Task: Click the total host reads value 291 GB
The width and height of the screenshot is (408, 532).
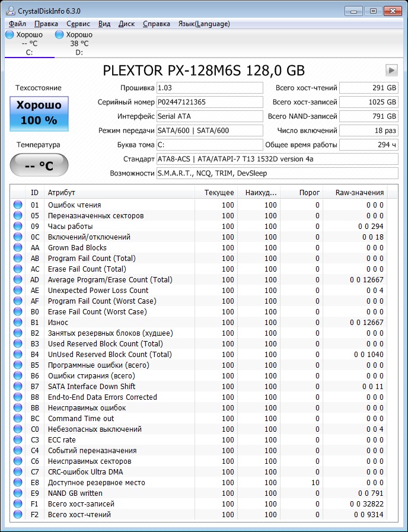Action: [x=369, y=88]
